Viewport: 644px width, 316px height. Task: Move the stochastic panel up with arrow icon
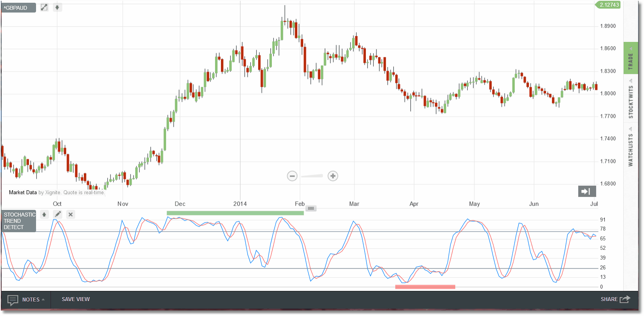click(x=44, y=214)
